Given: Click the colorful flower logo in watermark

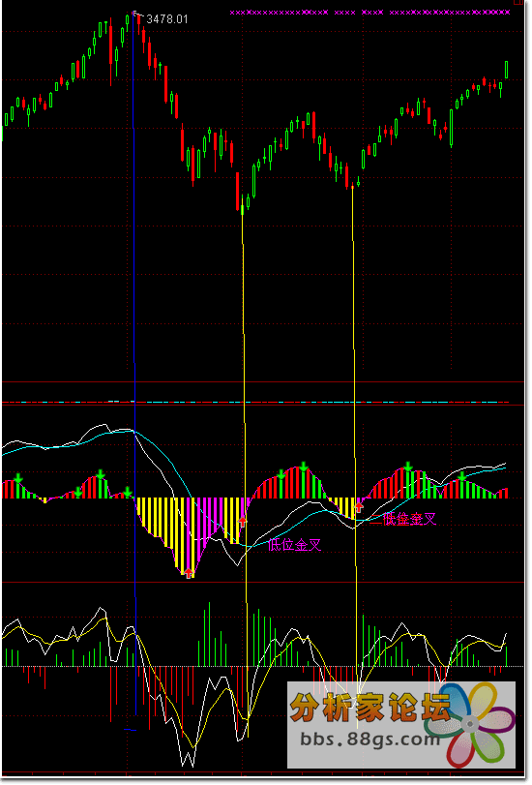Looking at the screenshot, I should (x=468, y=723).
